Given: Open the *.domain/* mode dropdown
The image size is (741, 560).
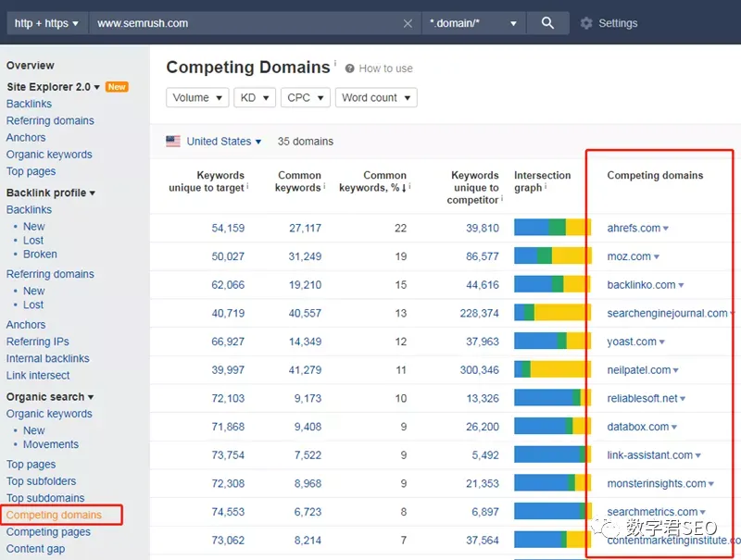Looking at the screenshot, I should pos(473,23).
